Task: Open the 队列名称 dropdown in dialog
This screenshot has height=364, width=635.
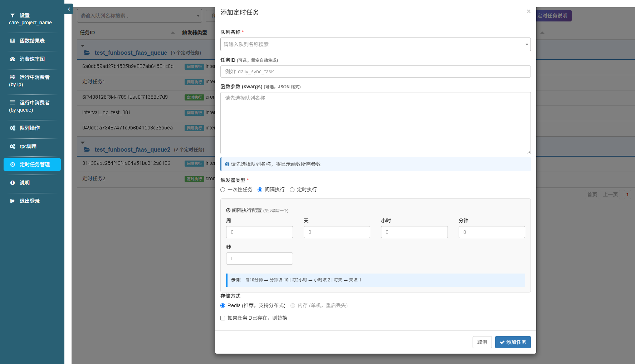Action: coord(375,44)
